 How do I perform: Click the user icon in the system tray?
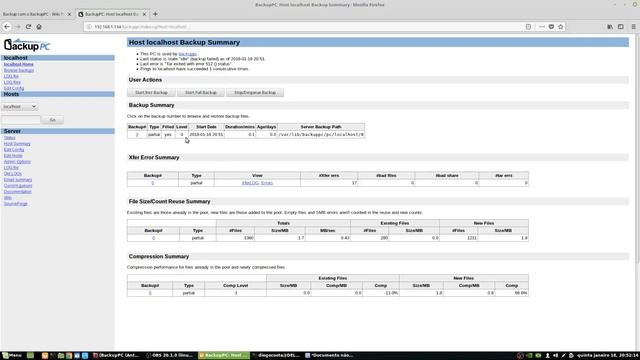[548, 356]
